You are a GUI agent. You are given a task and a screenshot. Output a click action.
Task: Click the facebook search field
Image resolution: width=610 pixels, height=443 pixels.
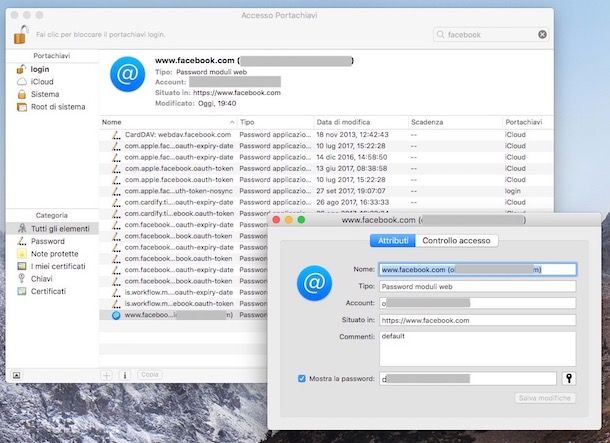click(x=491, y=35)
